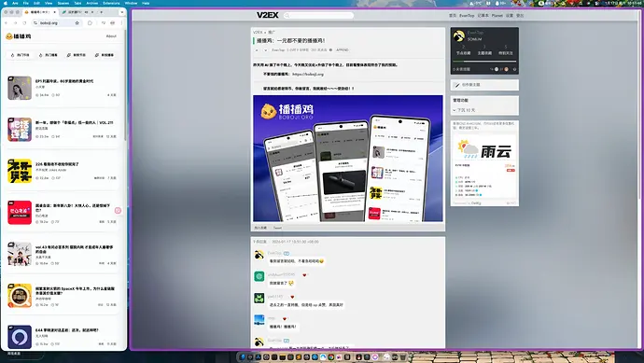Open the EP1 podcast episode cover
The image size is (644, 363).
[20, 88]
